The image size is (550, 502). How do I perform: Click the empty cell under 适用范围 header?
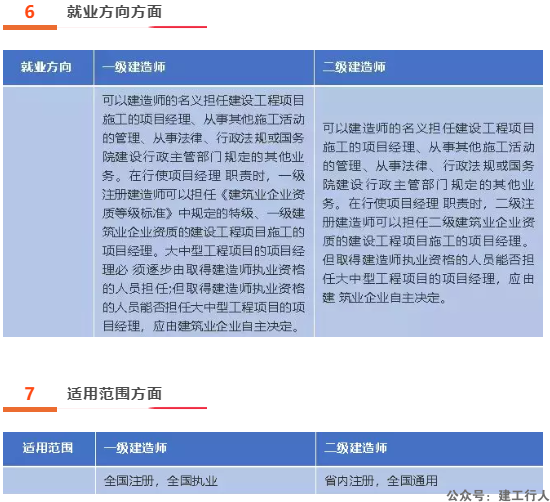(49, 481)
